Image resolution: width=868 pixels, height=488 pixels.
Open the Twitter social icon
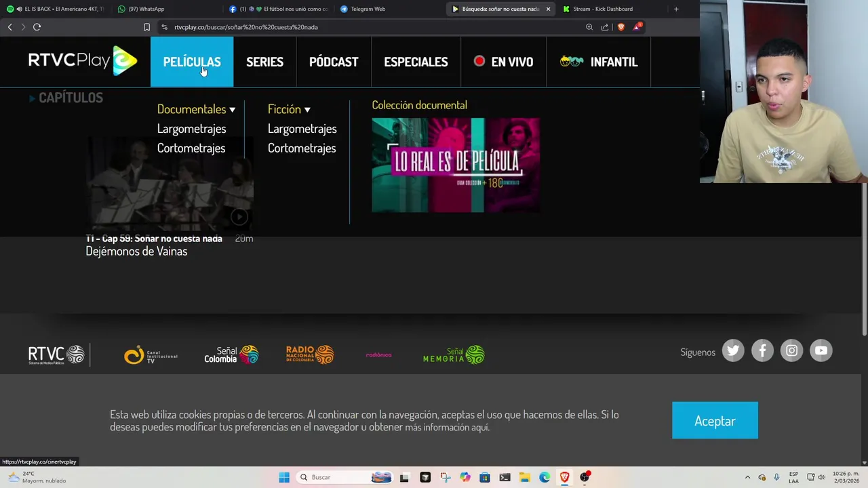[733, 350]
